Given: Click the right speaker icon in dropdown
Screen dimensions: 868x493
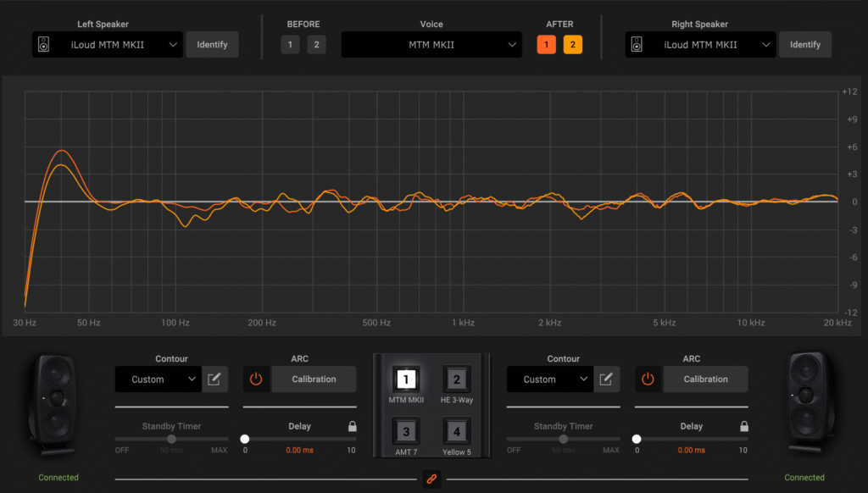Looking at the screenshot, I should pos(637,45).
